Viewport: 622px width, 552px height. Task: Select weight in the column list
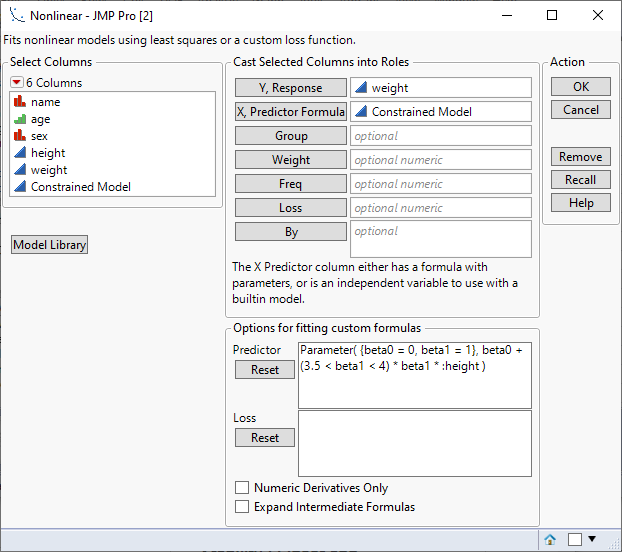click(49, 170)
